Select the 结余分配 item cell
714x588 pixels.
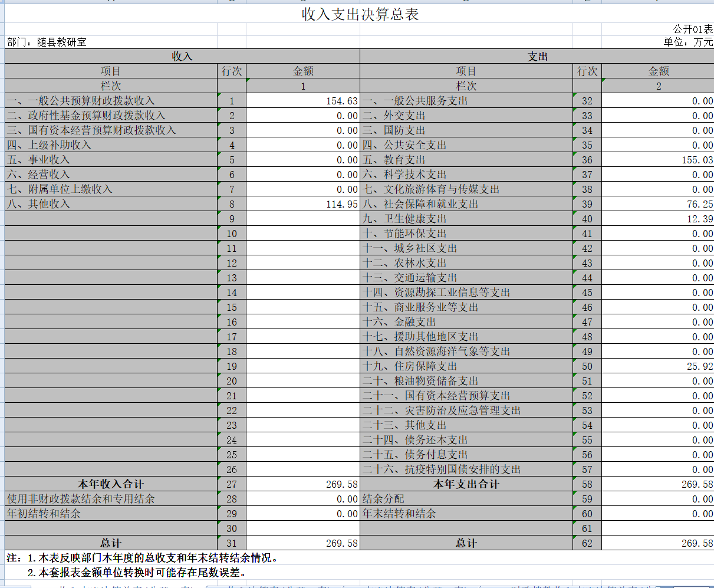pyautogui.click(x=466, y=499)
